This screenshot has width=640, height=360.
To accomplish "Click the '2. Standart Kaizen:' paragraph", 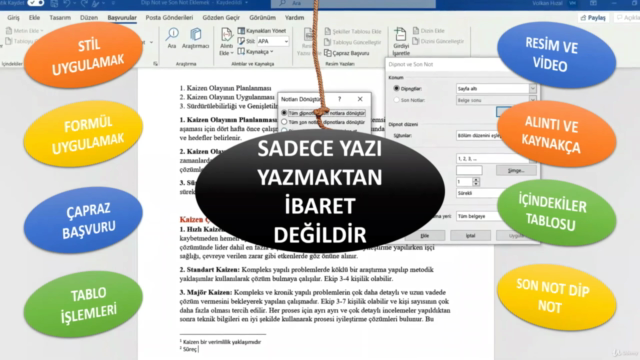I will click(x=307, y=274).
